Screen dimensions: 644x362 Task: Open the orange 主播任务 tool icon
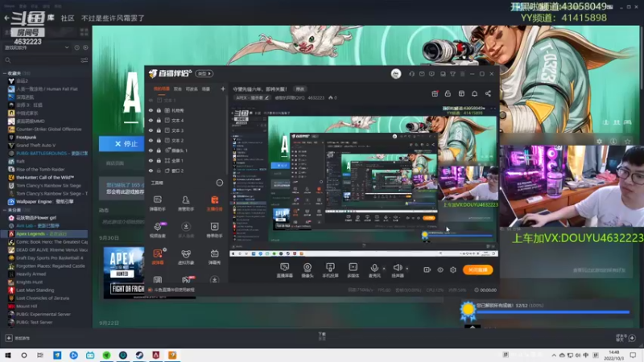tap(214, 204)
